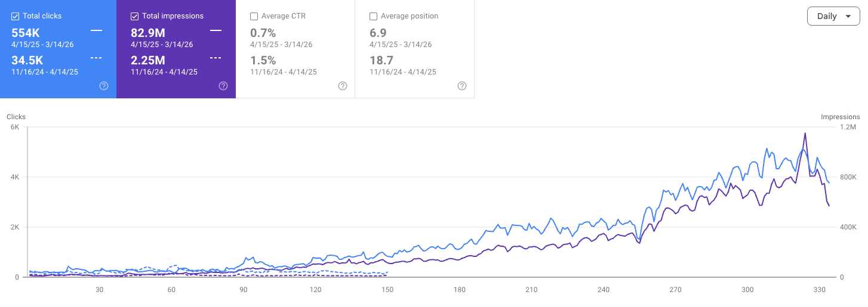
Task: Open help for Total impressions metric
Action: pyautogui.click(x=223, y=86)
